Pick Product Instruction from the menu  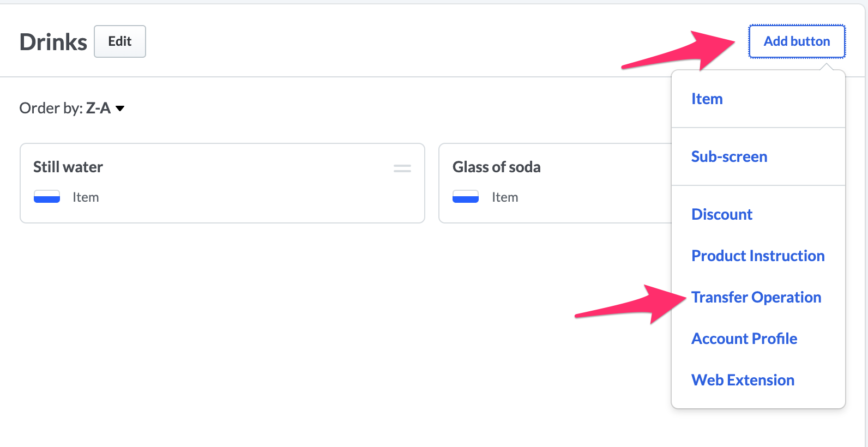click(x=758, y=256)
